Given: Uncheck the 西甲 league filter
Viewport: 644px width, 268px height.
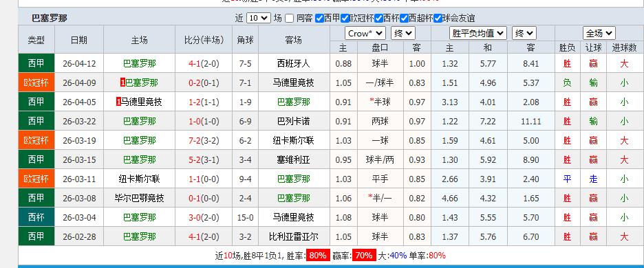Looking at the screenshot, I should point(319,18).
